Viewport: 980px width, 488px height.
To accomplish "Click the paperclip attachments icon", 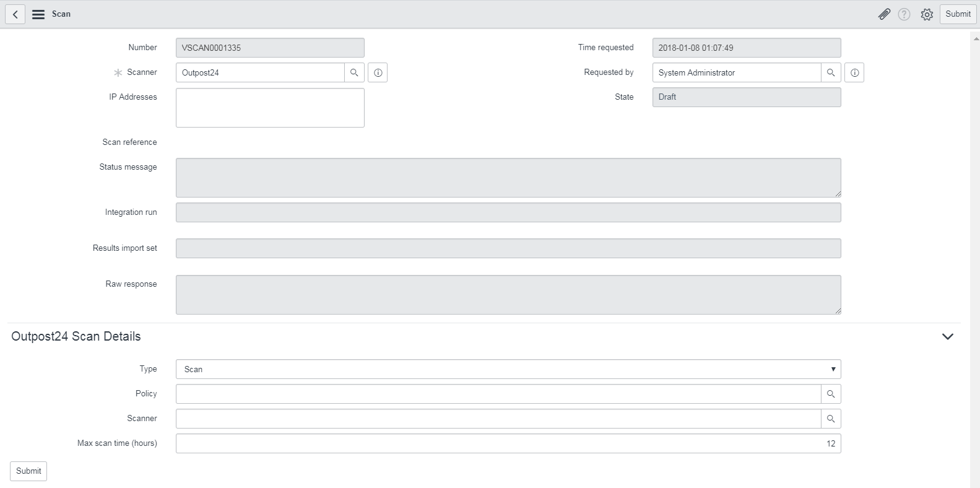I will 884,14.
